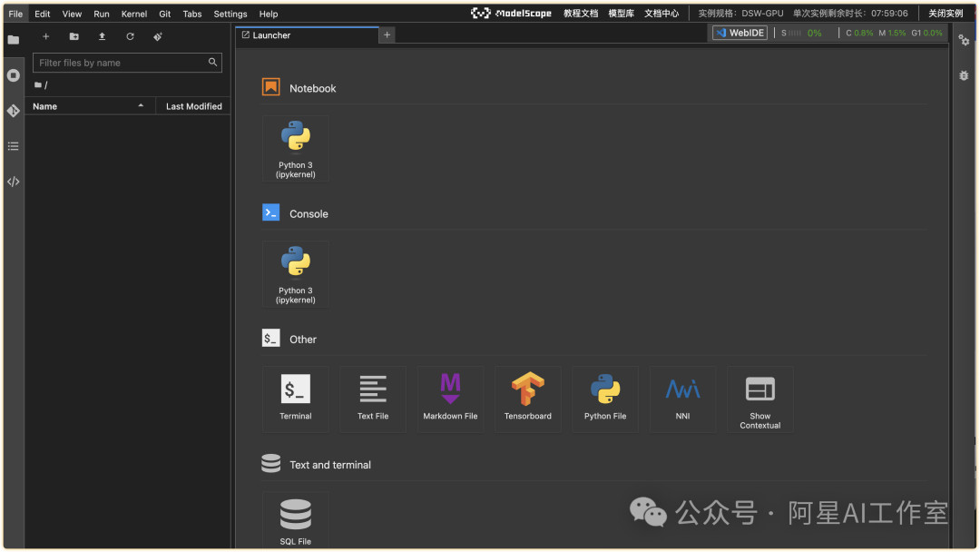Open the Git menu
980x552 pixels.
tap(164, 14)
